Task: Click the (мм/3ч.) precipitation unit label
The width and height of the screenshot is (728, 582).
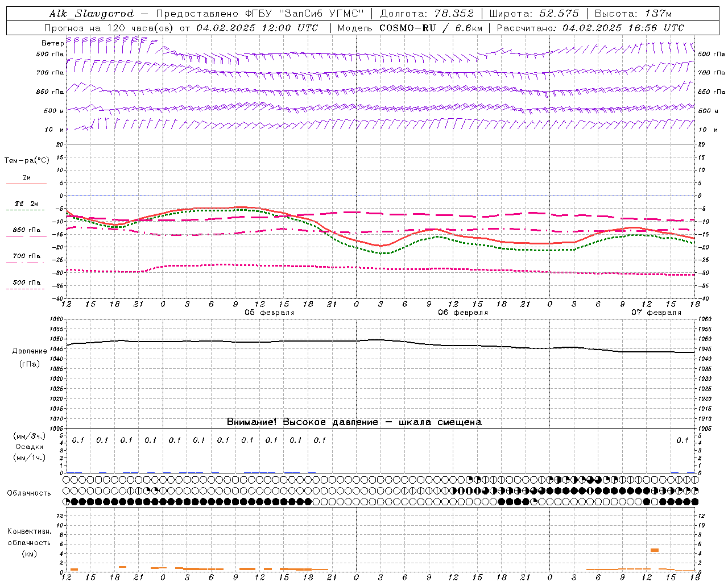Action: click(30, 436)
